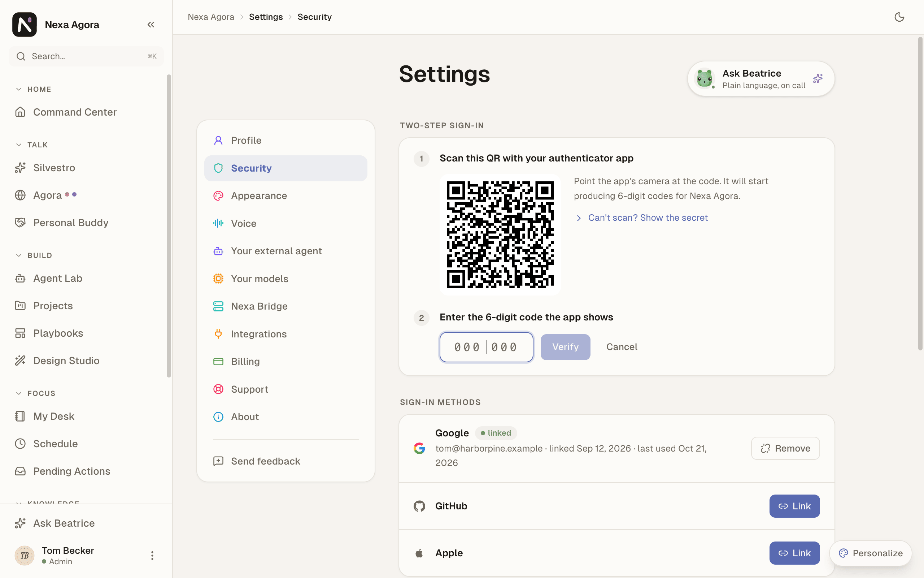Click the Silvestro sparkle icon

tap(20, 167)
